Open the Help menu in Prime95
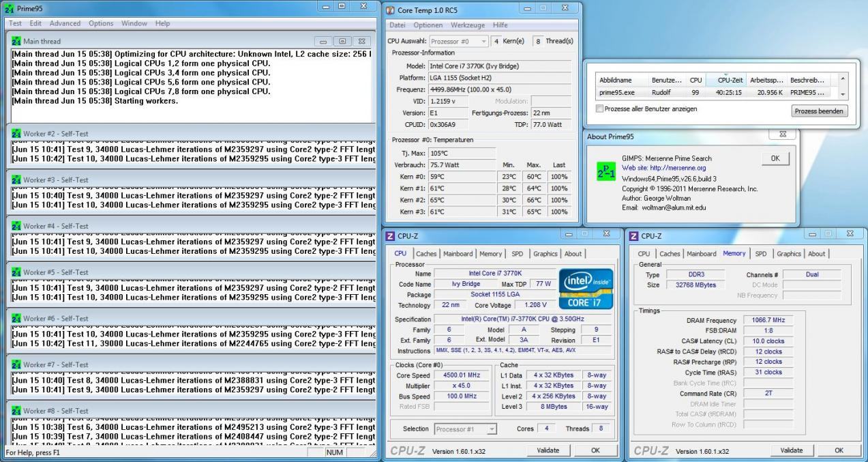The height and width of the screenshot is (462, 868). coord(162,23)
